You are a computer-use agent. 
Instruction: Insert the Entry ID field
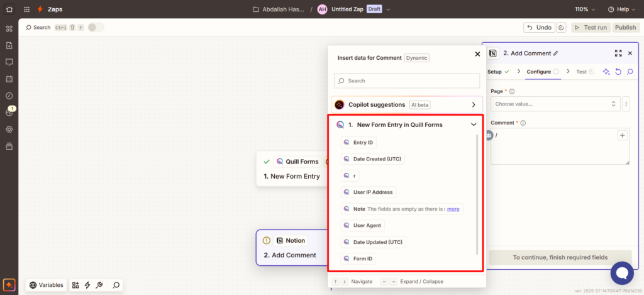358,143
